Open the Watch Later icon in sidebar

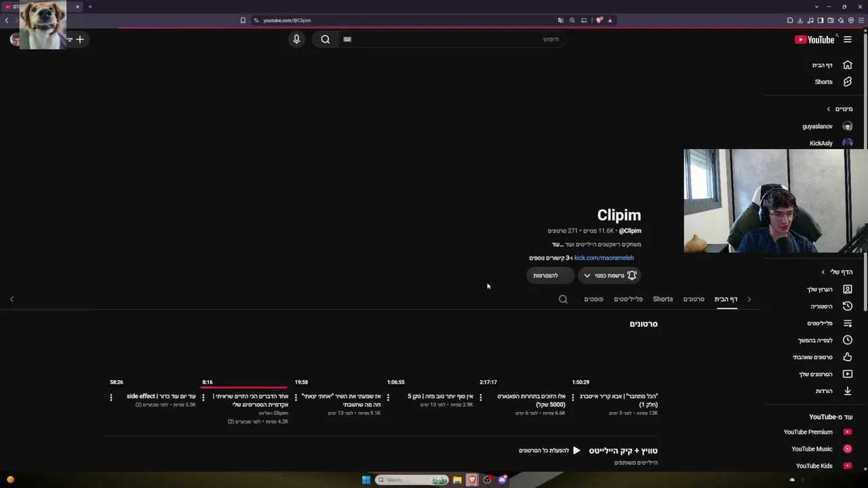848,340
